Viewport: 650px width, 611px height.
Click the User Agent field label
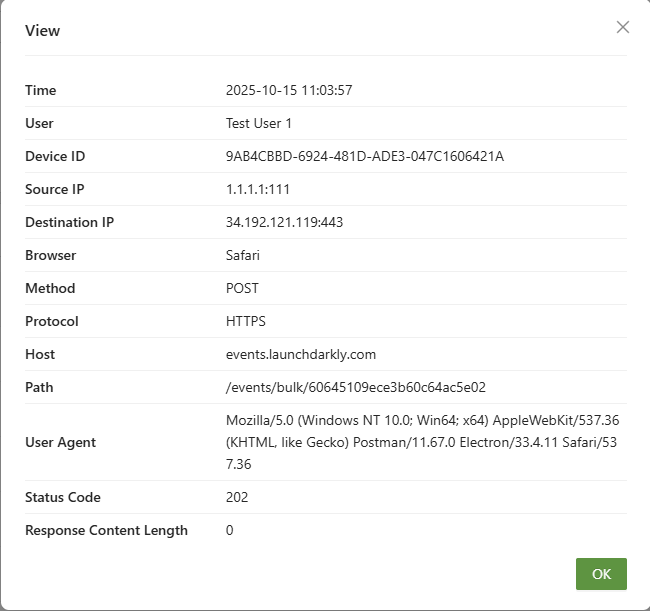(x=60, y=442)
